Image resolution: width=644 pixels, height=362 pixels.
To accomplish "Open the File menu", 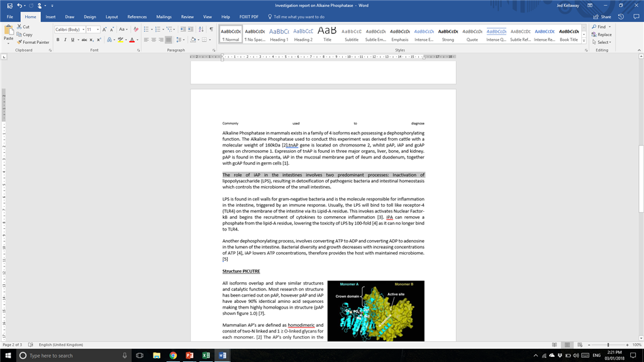I will 10,17.
